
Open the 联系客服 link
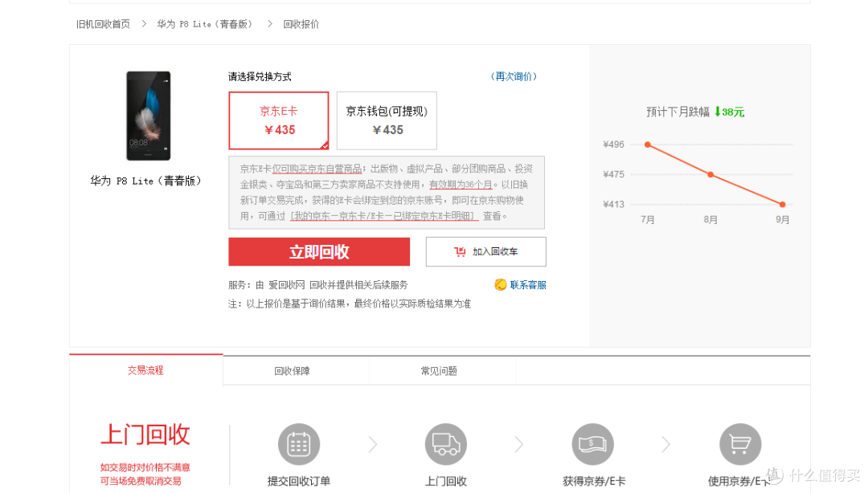[528, 285]
